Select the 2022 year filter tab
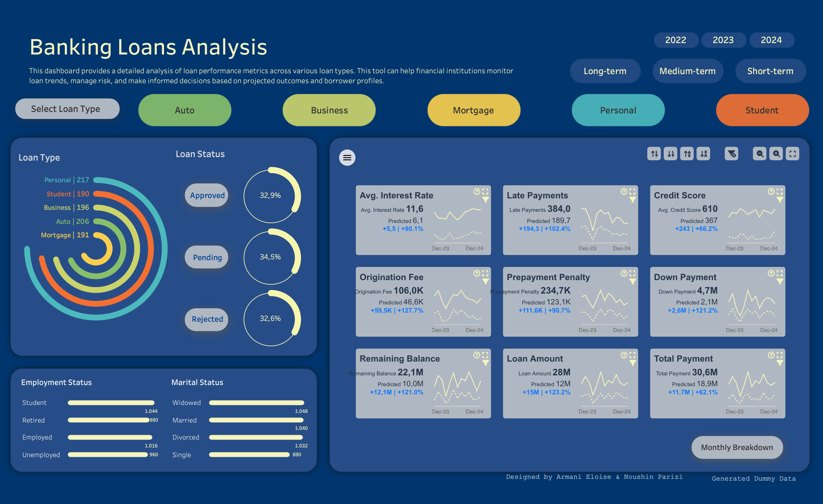The image size is (823, 504). coord(676,39)
